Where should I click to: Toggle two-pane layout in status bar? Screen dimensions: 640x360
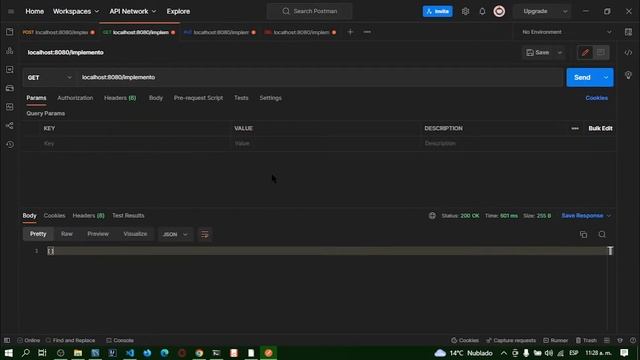607,340
